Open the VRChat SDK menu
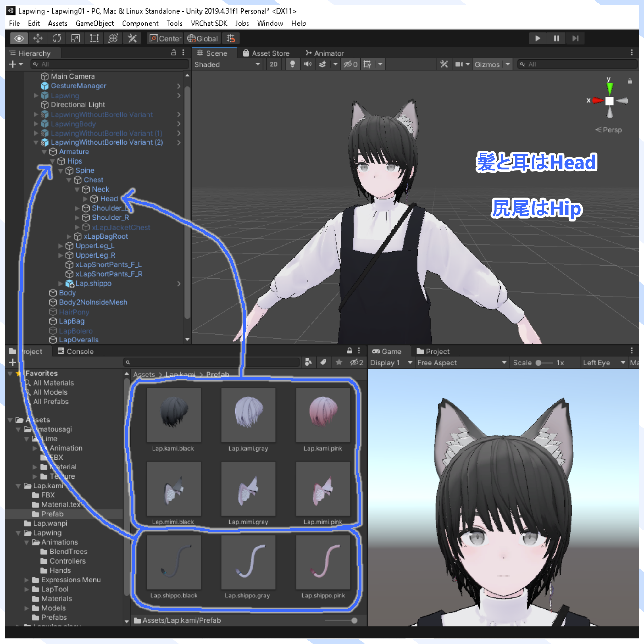The height and width of the screenshot is (644, 644). point(209,23)
